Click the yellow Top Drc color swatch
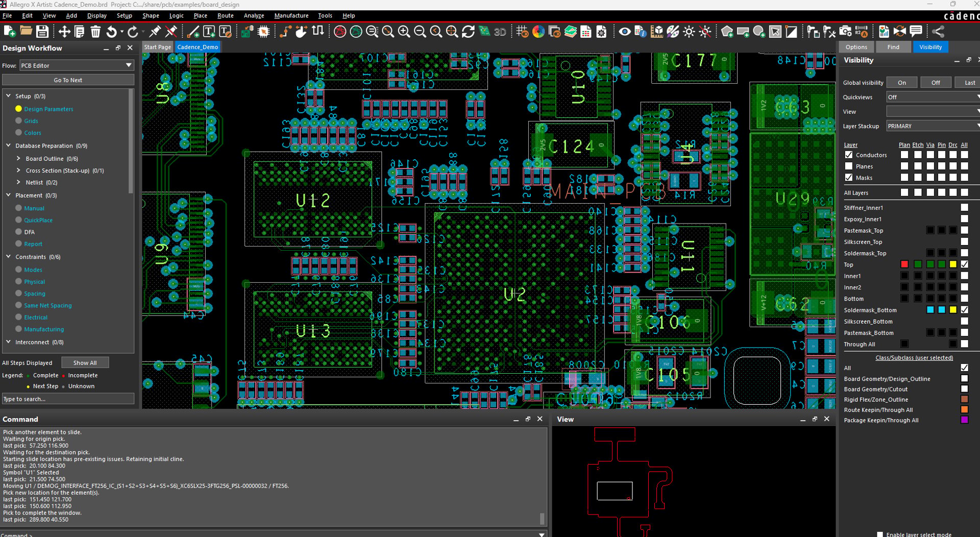Screen dimensions: 980x537 [952, 264]
